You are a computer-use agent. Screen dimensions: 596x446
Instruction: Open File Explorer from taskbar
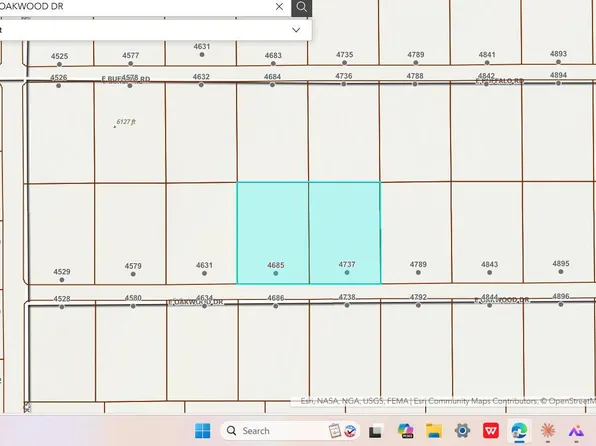[434, 431]
